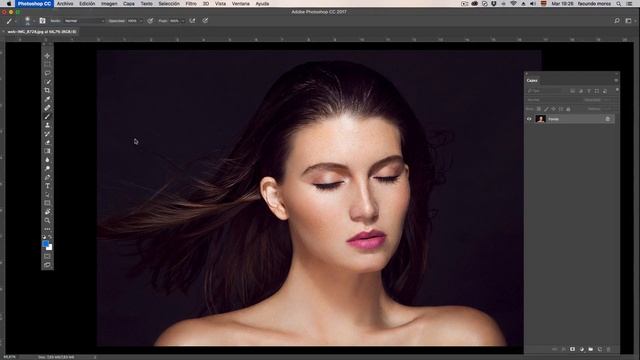
Task: Select the Gradient tool
Action: (47, 151)
